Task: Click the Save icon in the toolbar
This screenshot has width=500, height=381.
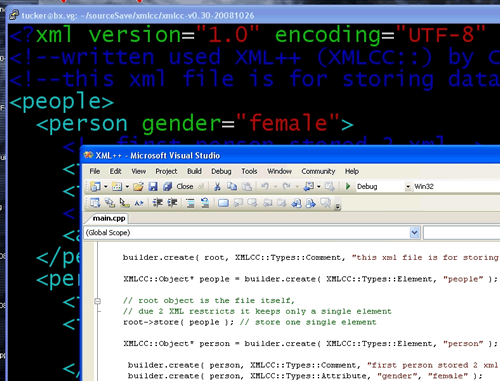Action: (x=153, y=186)
